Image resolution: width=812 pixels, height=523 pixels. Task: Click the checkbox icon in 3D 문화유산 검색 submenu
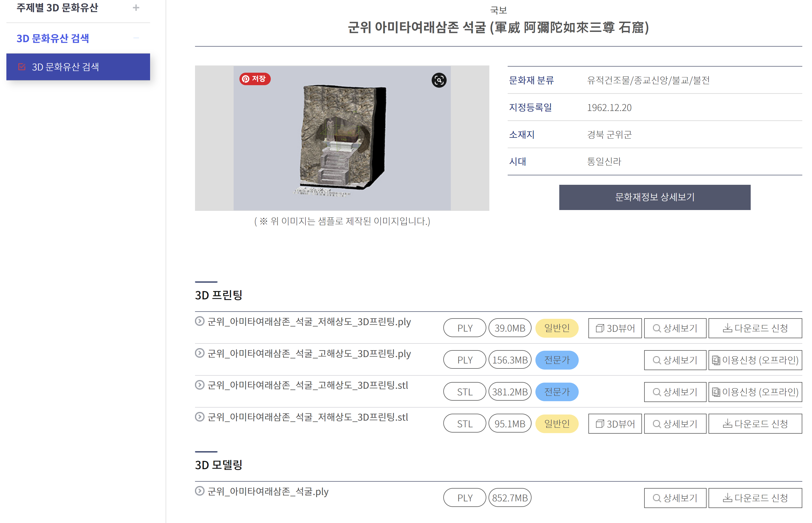coord(22,67)
